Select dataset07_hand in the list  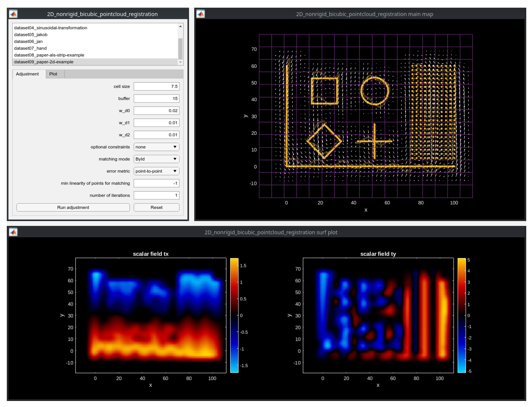point(30,48)
